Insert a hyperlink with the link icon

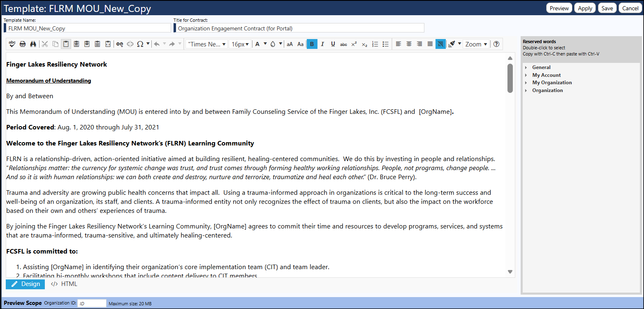(120, 44)
